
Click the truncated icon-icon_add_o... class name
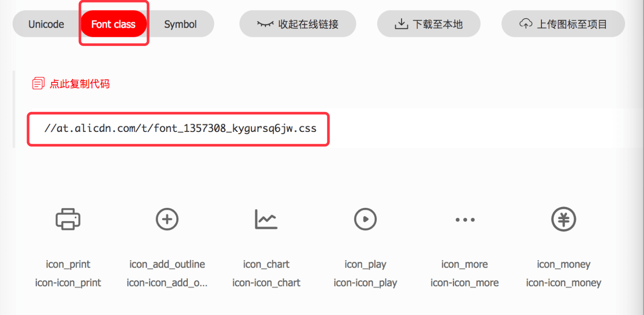(167, 283)
